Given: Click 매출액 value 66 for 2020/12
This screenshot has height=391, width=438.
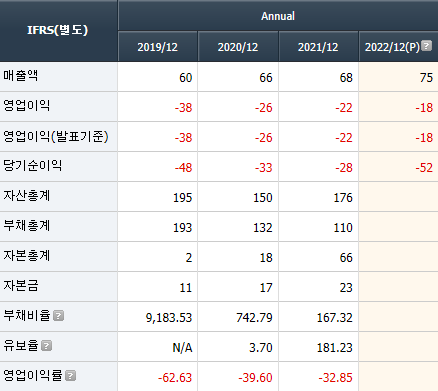Looking at the screenshot, I should coord(266,78).
